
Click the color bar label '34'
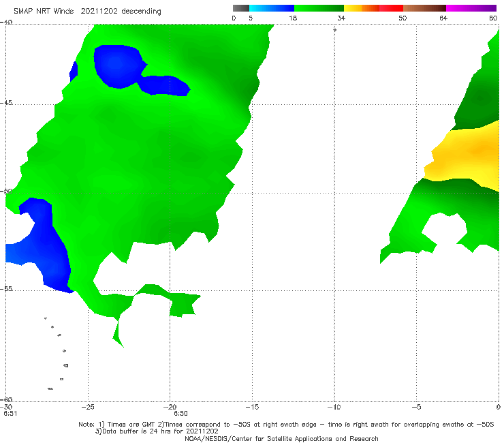point(341,18)
